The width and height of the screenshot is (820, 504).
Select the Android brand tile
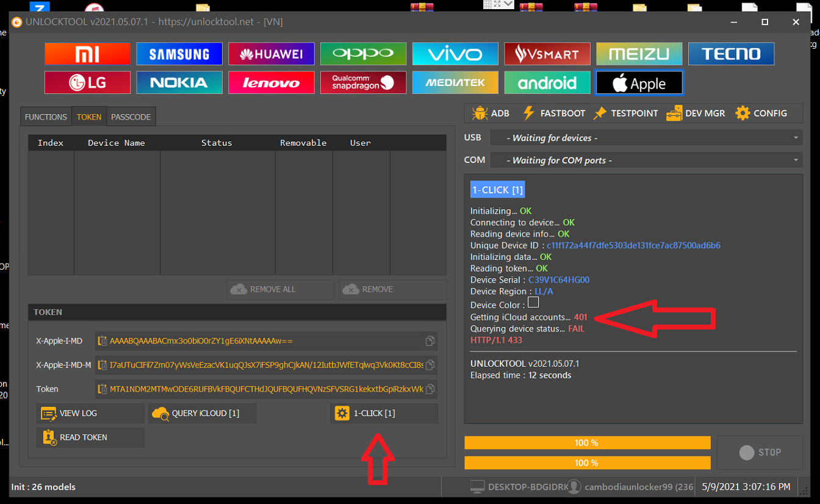547,82
